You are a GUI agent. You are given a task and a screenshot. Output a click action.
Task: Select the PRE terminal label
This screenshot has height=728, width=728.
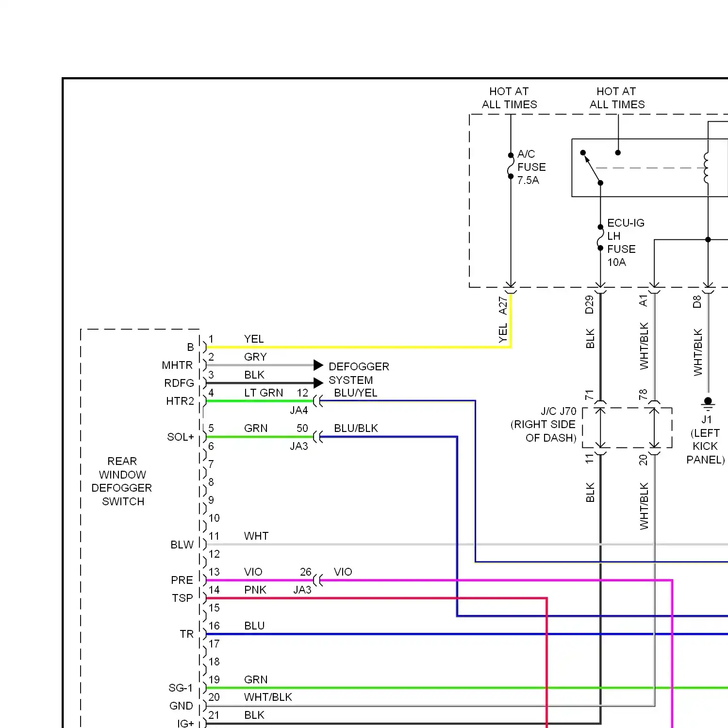[x=182, y=580]
